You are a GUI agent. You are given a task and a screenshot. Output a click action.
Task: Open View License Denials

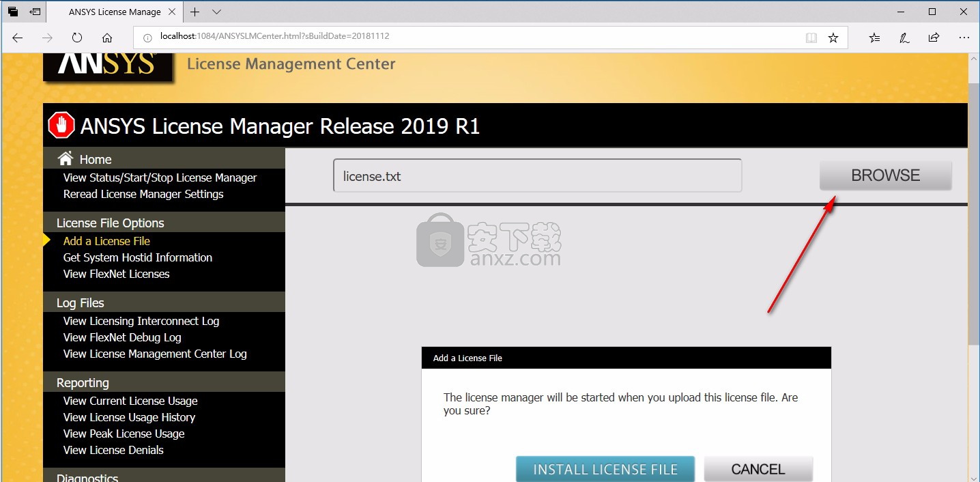pos(113,450)
